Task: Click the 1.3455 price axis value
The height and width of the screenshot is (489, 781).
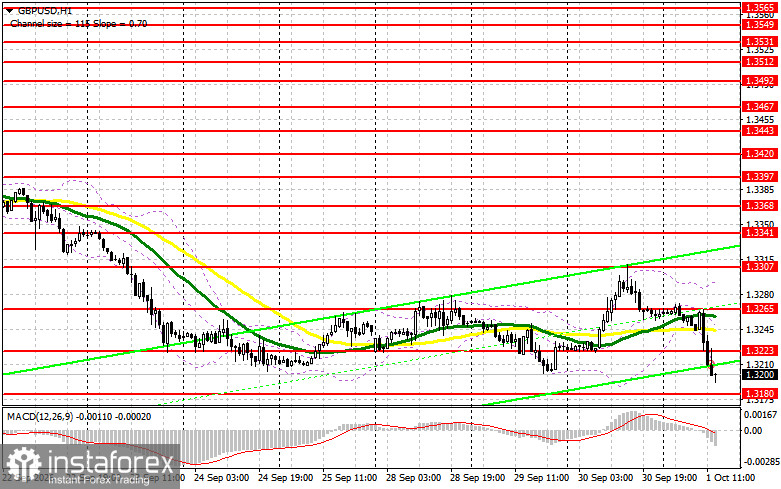Action: 760,120
